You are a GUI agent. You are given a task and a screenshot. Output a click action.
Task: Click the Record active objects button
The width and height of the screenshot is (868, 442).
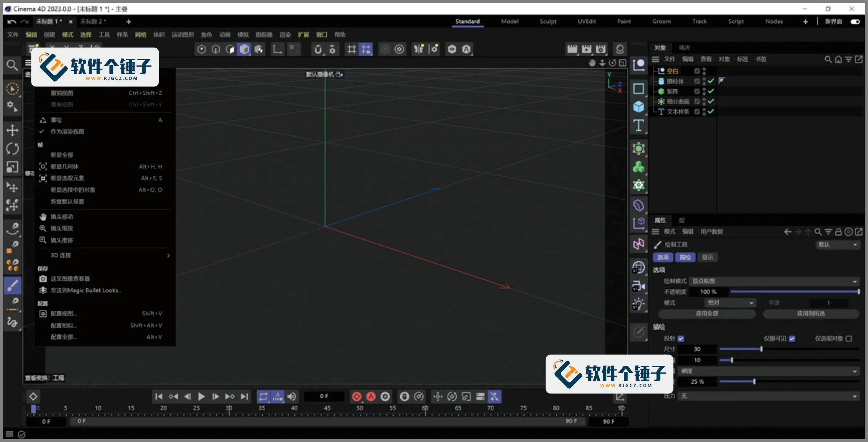356,396
